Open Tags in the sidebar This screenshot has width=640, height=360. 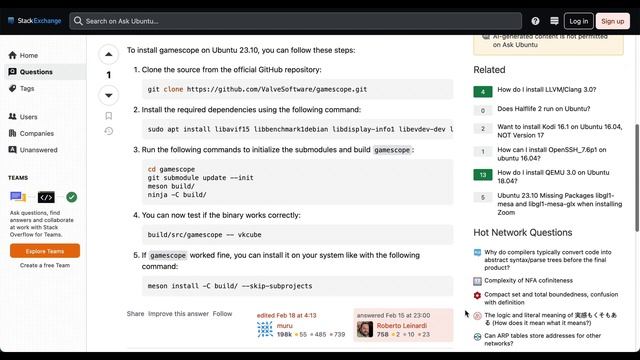27,89
